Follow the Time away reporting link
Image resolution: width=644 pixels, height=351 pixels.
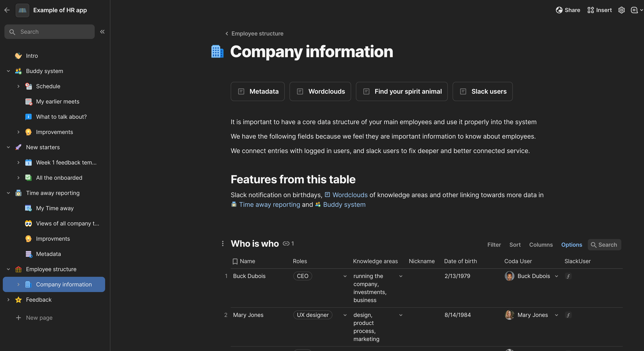click(x=269, y=205)
